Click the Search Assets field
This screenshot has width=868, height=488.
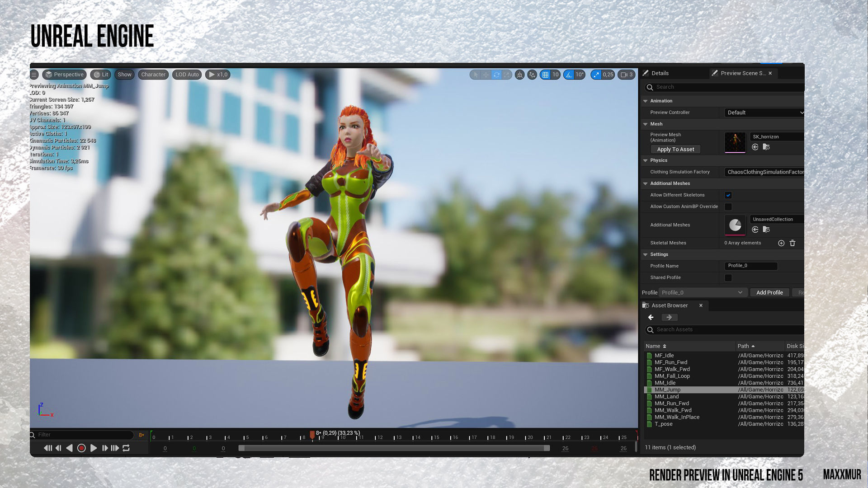pyautogui.click(x=725, y=330)
